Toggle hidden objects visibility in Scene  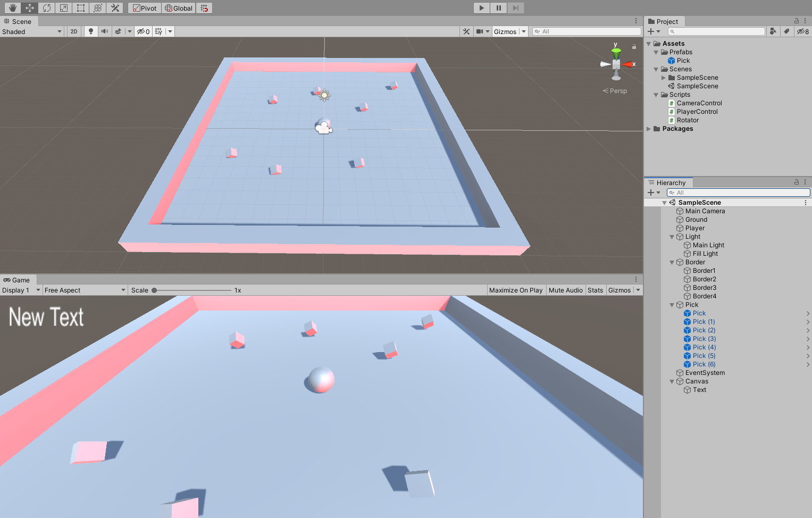144,31
